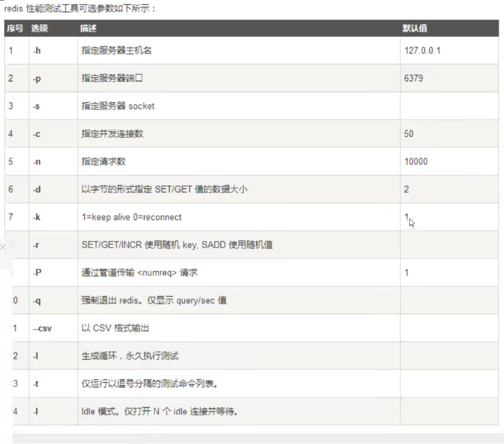This screenshot has width=504, height=444.
Task: Click row number 3 in the -s row
Action: pos(11,106)
